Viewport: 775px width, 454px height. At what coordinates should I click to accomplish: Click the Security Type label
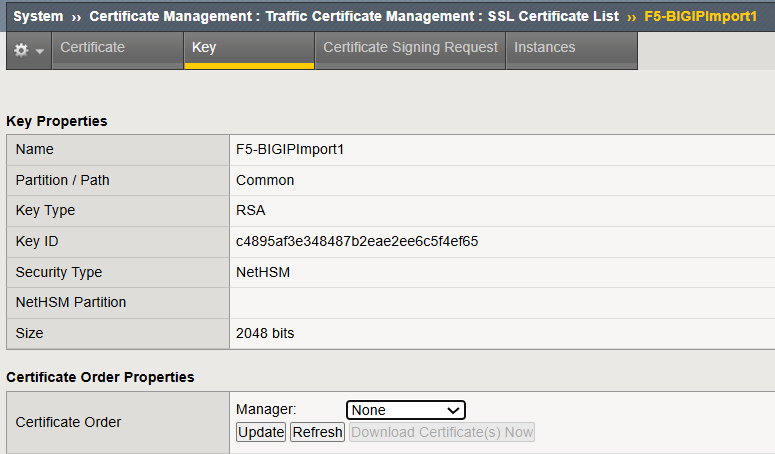59,272
